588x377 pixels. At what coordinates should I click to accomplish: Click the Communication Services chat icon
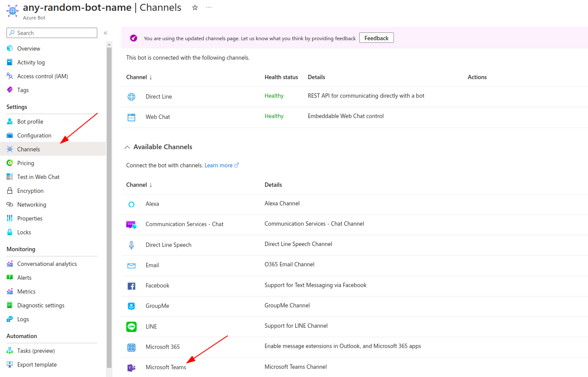click(x=131, y=225)
